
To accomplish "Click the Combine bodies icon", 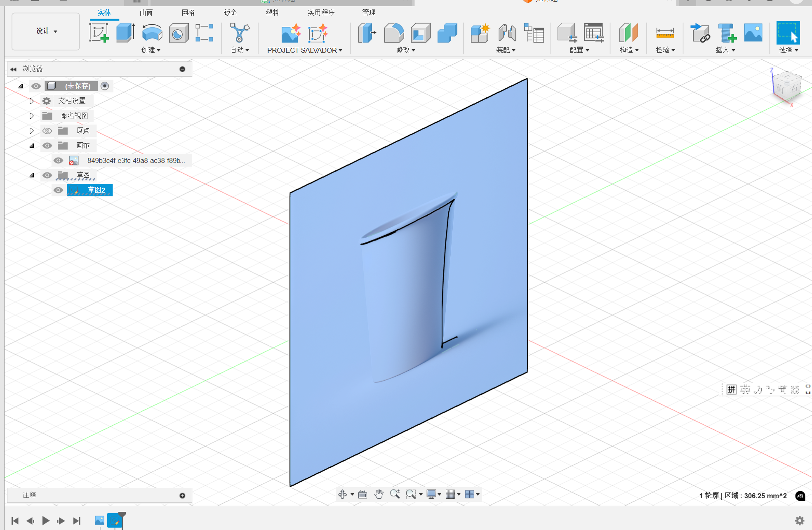I will tap(447, 33).
